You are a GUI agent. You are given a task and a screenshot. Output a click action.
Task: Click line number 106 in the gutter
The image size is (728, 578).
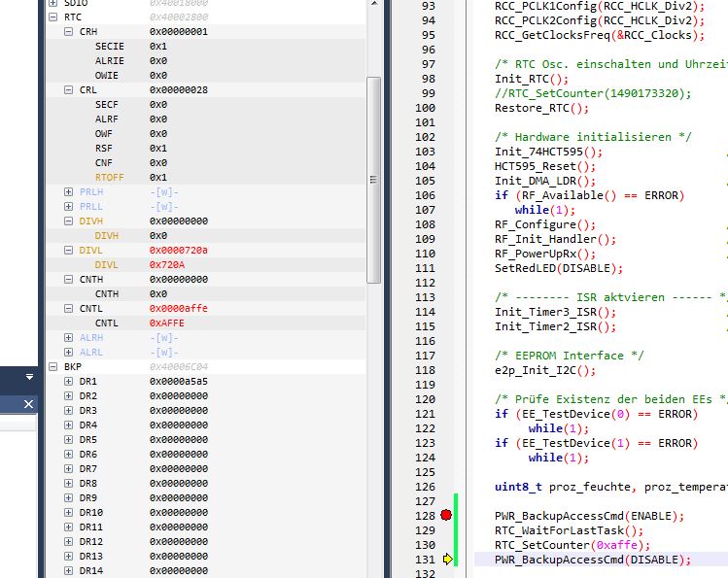426,195
